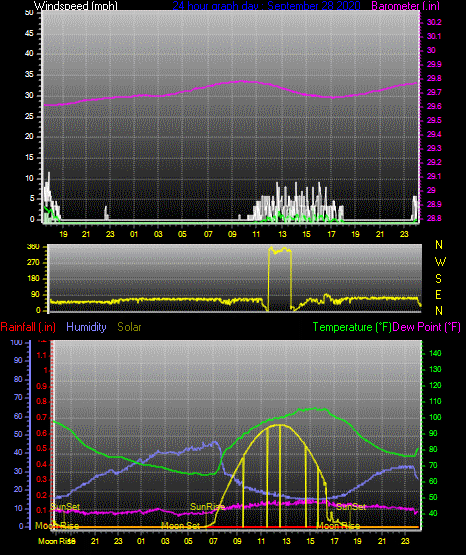Click the '45' windspeed axis value
Screen dimensions: 466x555
point(29,34)
